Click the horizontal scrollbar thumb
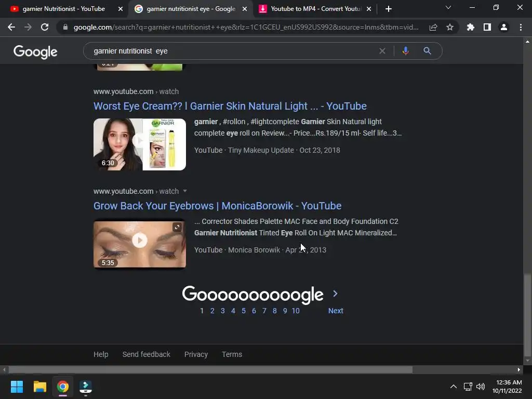The height and width of the screenshot is (399, 532). [210, 369]
